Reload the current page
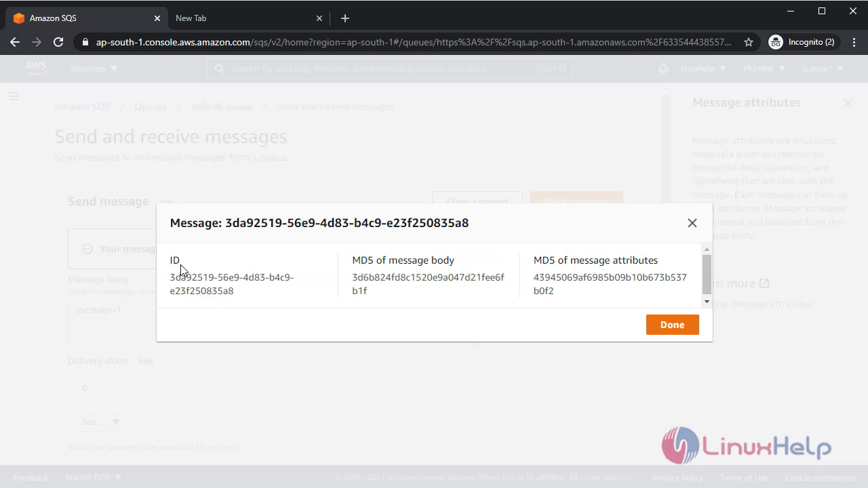 tap(58, 42)
